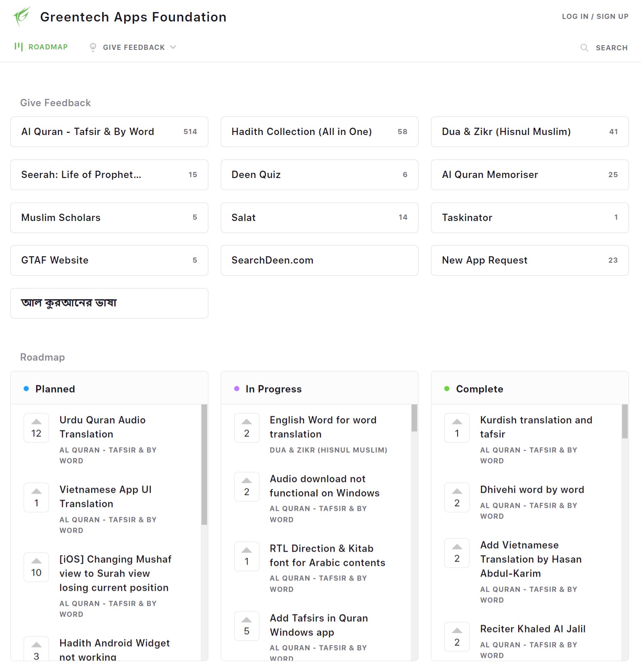Click the Give Feedback lightbulb icon
This screenshot has height=672, width=641.
pyautogui.click(x=93, y=47)
